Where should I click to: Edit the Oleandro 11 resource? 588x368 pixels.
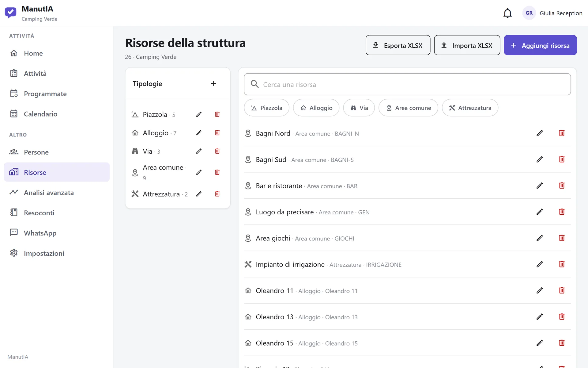(540, 290)
